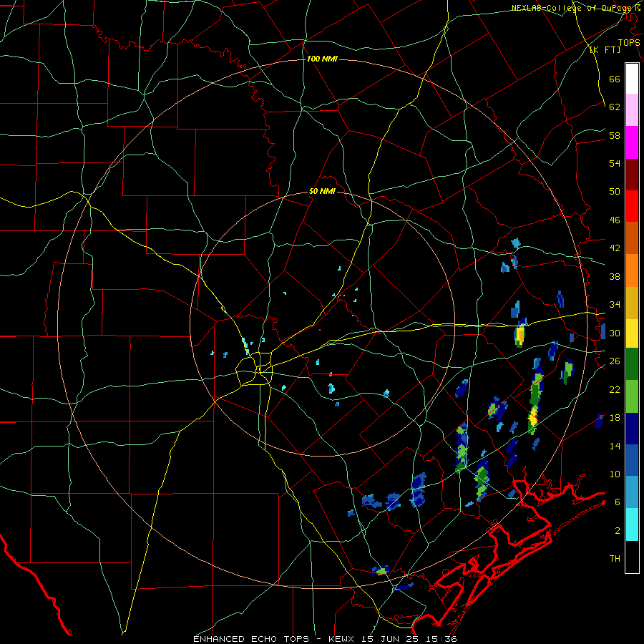Click the 34 legend value
The height and width of the screenshot is (644, 644).
click(615, 305)
